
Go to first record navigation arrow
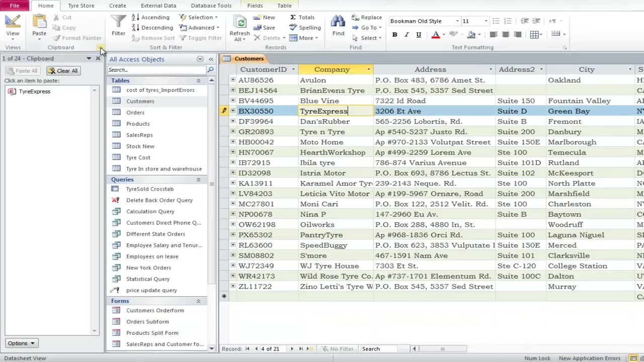pos(247,349)
